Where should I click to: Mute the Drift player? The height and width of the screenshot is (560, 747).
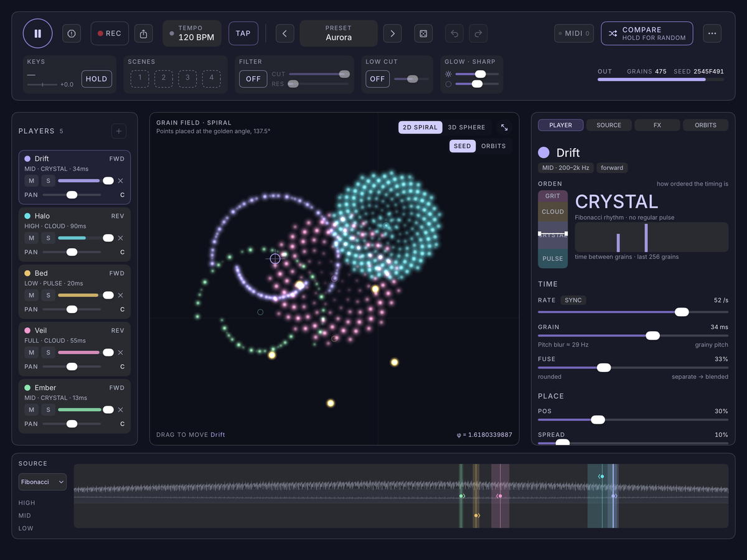[x=31, y=181]
